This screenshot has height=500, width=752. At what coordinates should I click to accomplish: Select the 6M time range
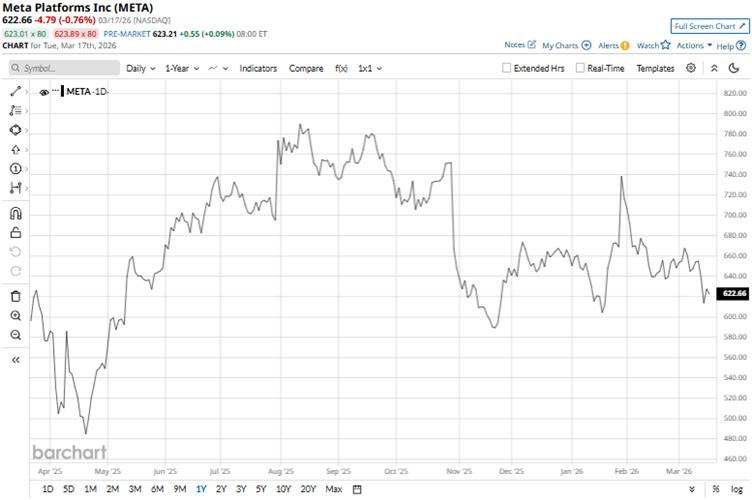coord(157,489)
